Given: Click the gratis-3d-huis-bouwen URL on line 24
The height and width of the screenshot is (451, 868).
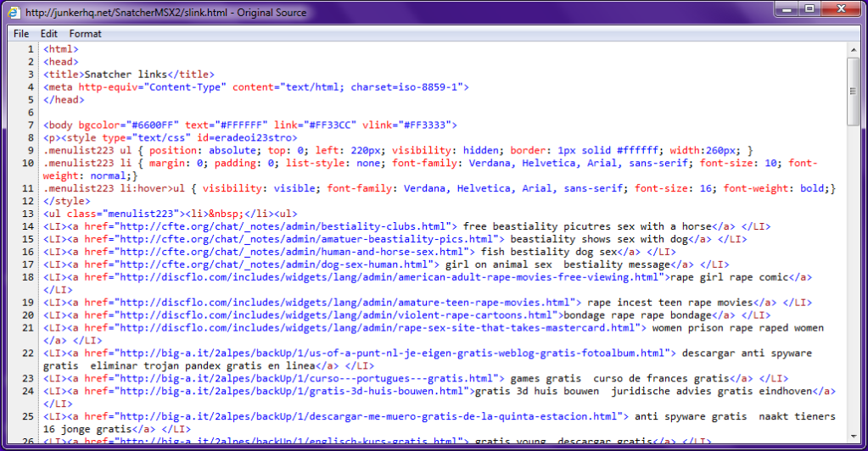Looking at the screenshot, I should (x=292, y=392).
